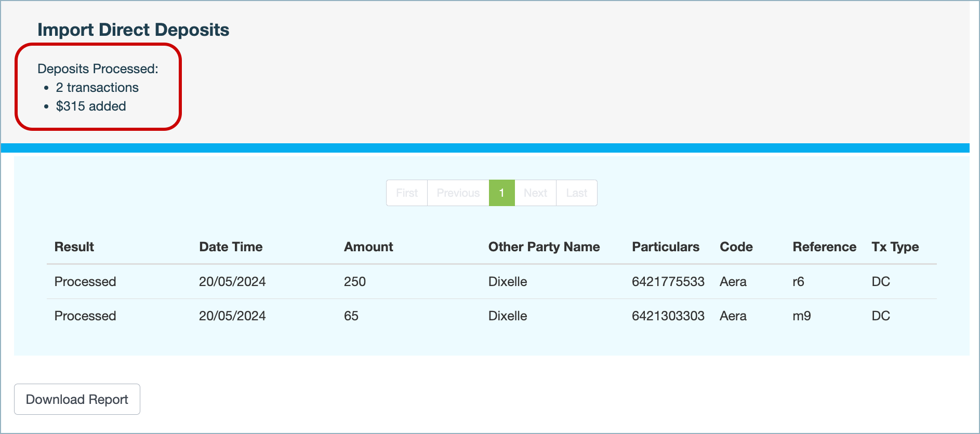Click the reference cell m9
Image resolution: width=980 pixels, height=434 pixels.
[x=801, y=316]
